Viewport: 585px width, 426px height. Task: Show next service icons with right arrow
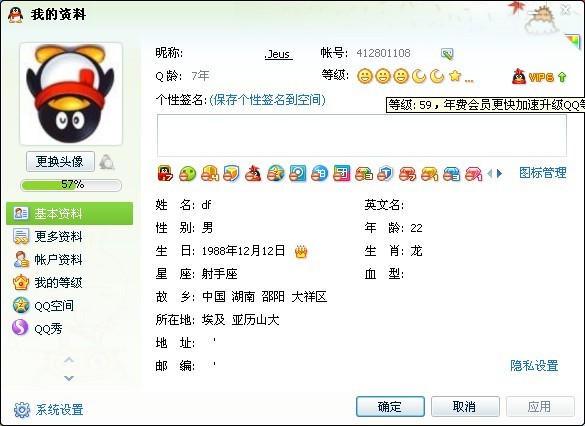(500, 173)
